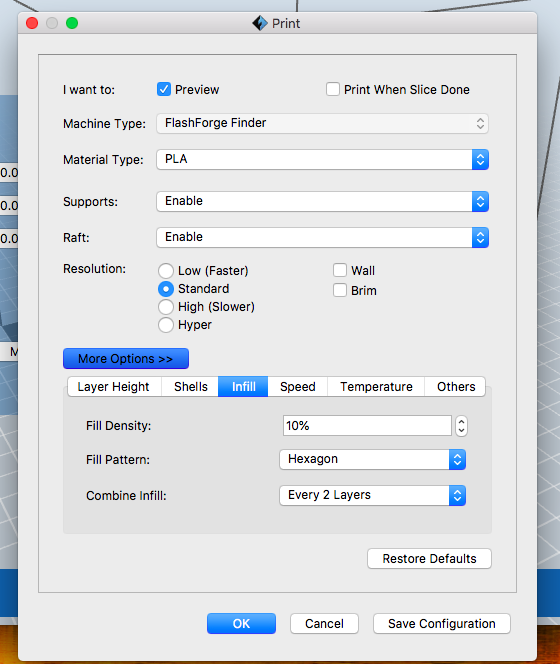Click Restore Defaults button
Image resolution: width=560 pixels, height=664 pixels.
pyautogui.click(x=430, y=559)
